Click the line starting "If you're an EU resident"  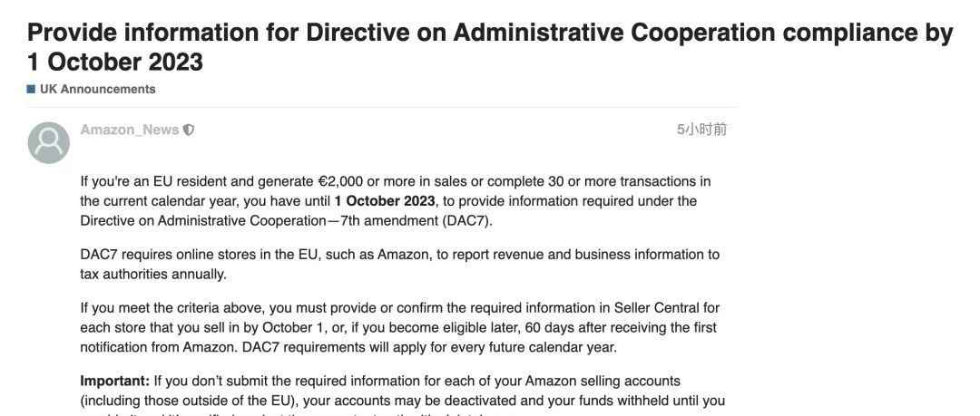(x=396, y=182)
